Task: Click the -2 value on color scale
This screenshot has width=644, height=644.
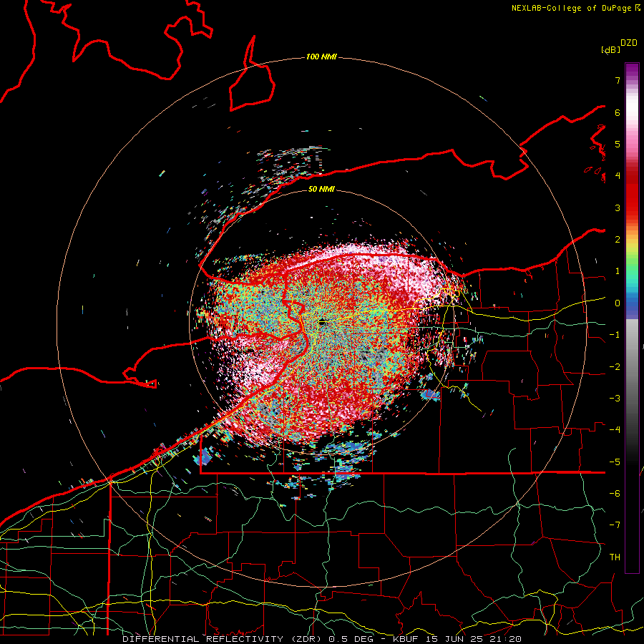Action: pyautogui.click(x=615, y=367)
